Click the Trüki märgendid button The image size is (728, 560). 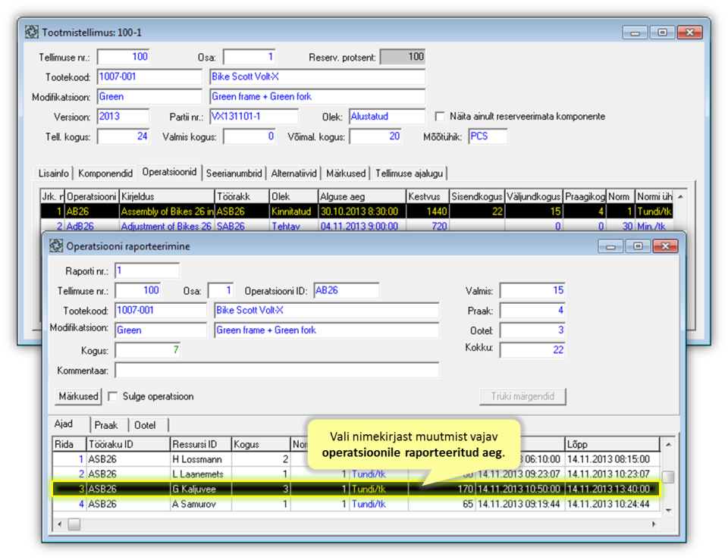(522, 396)
